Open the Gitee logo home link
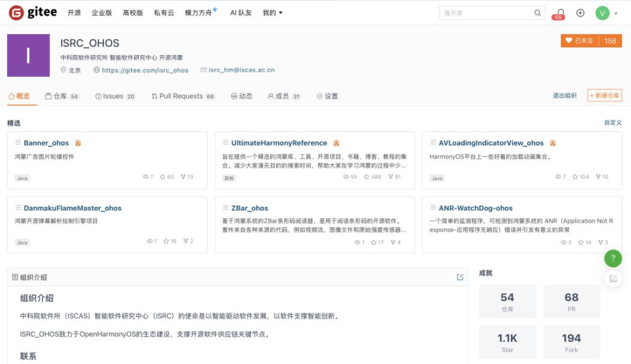The height and width of the screenshot is (364, 631). click(x=33, y=12)
